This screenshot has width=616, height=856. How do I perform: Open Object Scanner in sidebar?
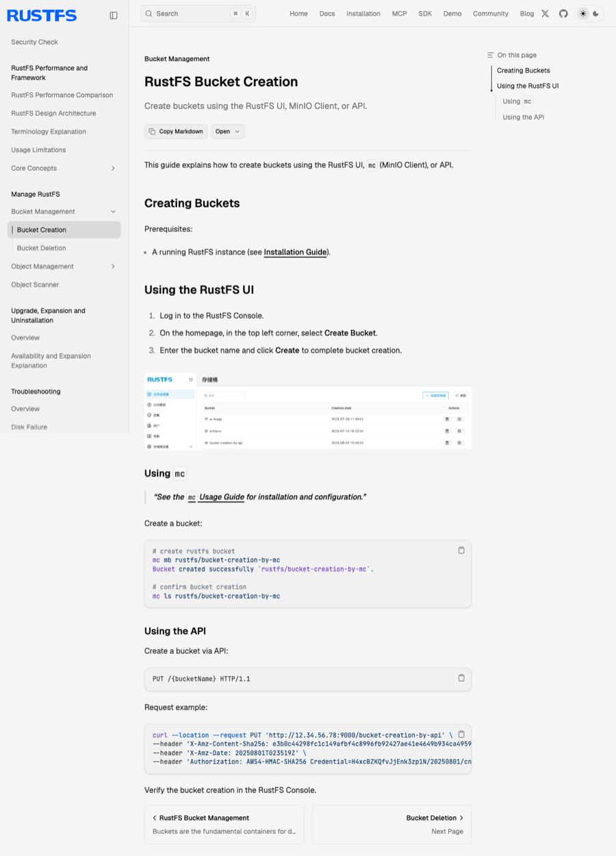point(35,285)
